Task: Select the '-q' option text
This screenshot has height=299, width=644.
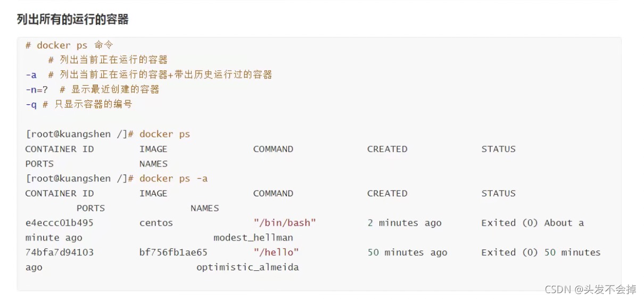Action: point(31,104)
